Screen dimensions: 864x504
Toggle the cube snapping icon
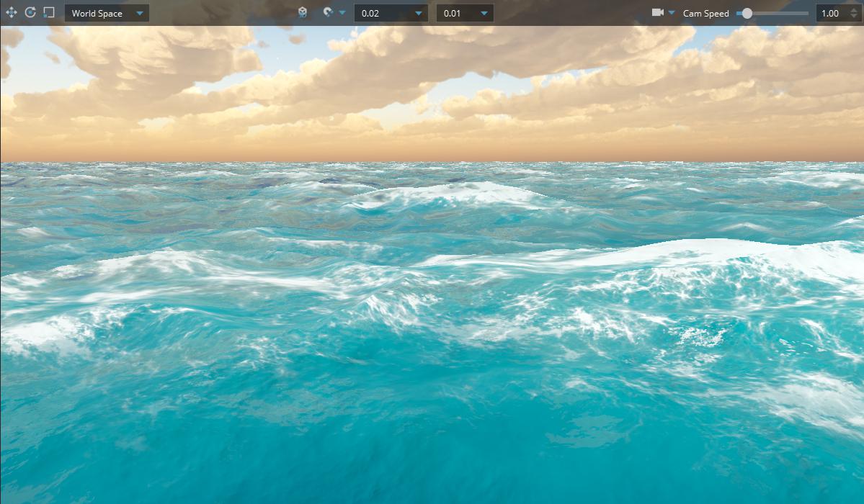303,13
